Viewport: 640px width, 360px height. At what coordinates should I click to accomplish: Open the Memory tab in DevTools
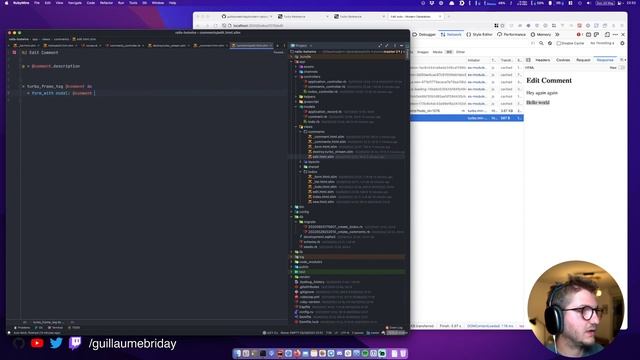tap(541, 35)
